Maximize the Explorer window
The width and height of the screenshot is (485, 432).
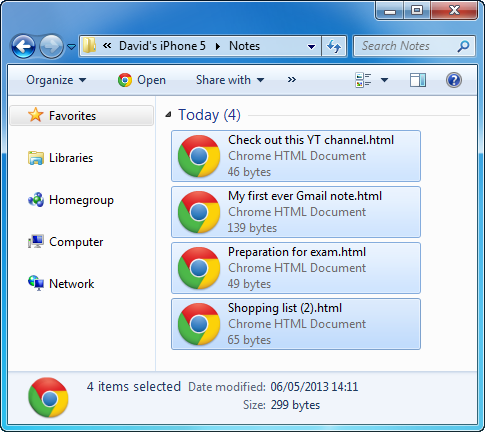point(417,11)
